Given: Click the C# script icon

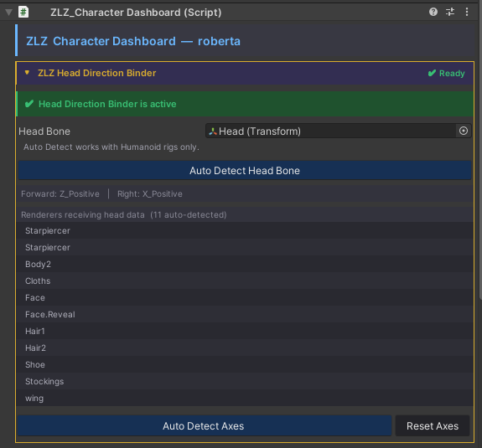Looking at the screenshot, I should click(23, 13).
